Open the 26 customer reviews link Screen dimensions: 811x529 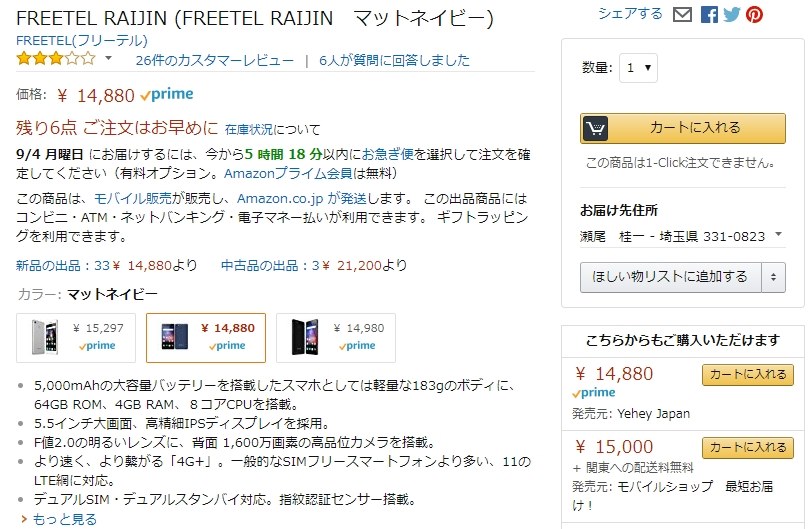(214, 60)
